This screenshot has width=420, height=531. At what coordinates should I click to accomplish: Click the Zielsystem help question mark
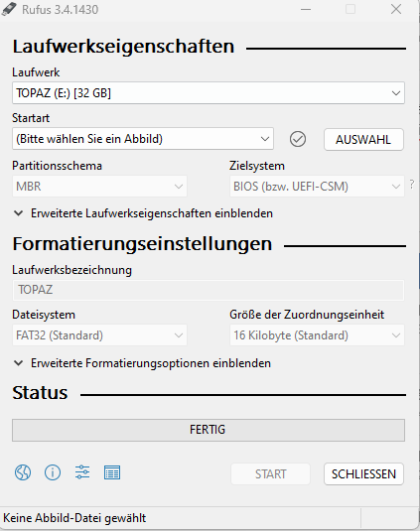pyautogui.click(x=411, y=185)
